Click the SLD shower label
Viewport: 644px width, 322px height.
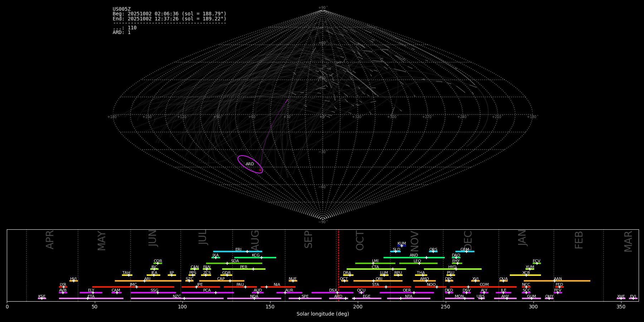tap(396, 250)
